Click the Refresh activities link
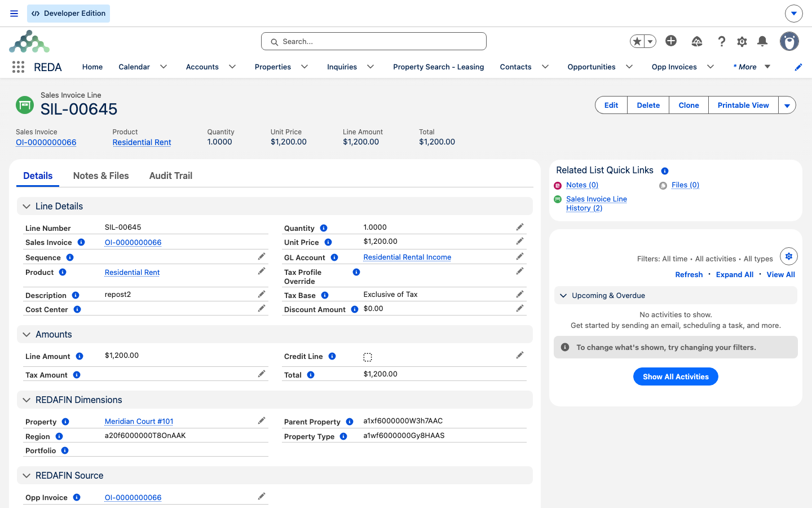 [x=689, y=275]
